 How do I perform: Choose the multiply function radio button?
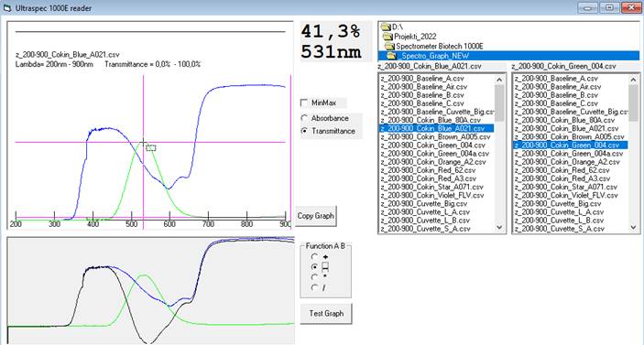click(x=314, y=277)
